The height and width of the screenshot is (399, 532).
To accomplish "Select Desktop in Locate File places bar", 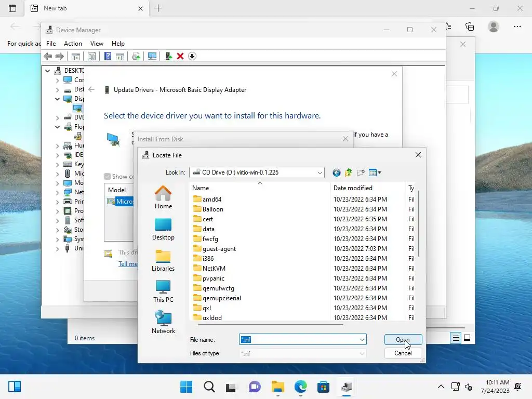I will tap(163, 229).
